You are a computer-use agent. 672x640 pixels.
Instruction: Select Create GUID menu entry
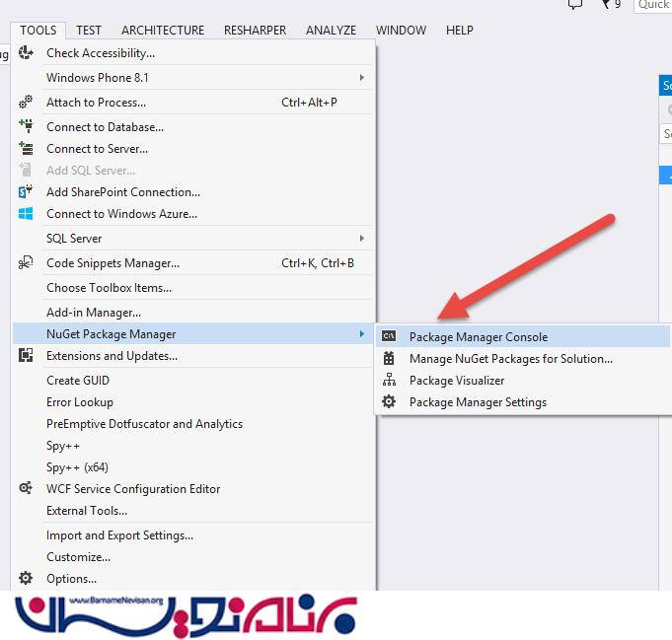pos(193,381)
